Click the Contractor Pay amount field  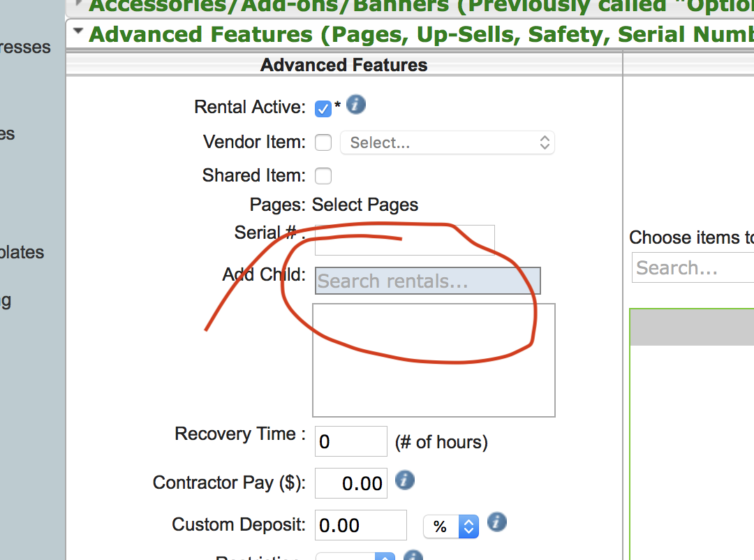click(x=350, y=483)
